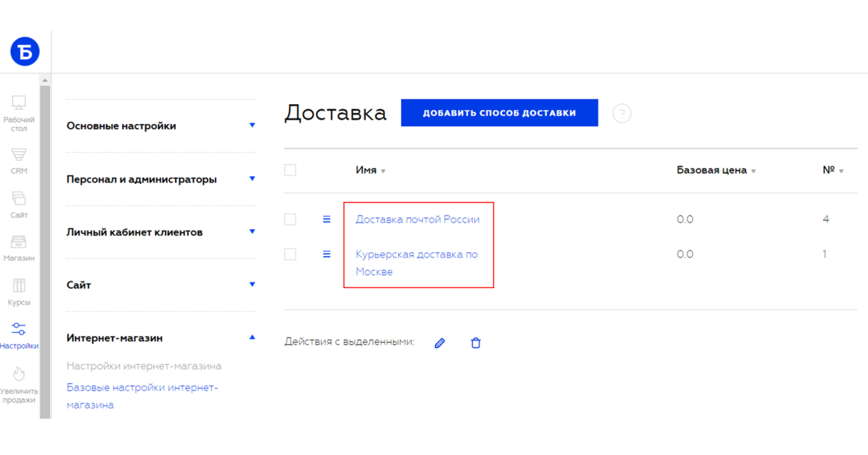The width and height of the screenshot is (868, 455).
Task: Open the Личный кабинет клиентов menu section
Action: [x=135, y=232]
